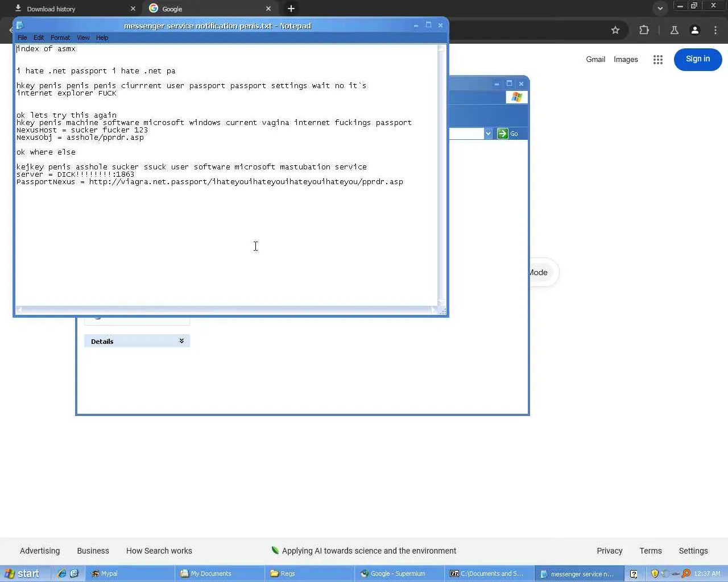Open the Settings footer link
This screenshot has width=728, height=582.
point(693,551)
